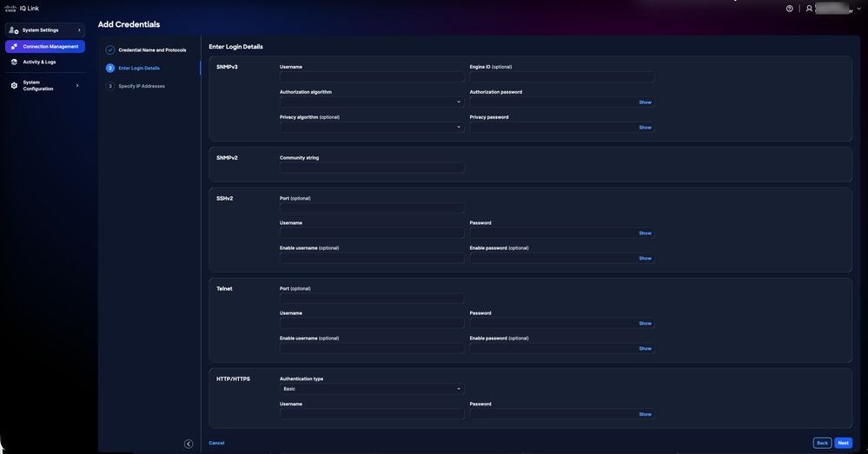
Task: Click the Activity & Logs icon
Action: 14,62
